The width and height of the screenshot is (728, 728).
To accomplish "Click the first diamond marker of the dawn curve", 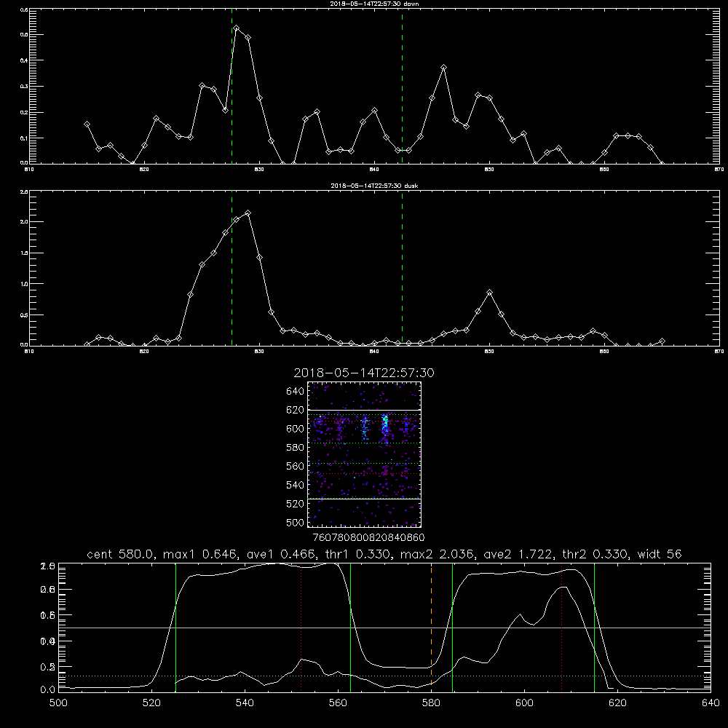I will [87, 124].
